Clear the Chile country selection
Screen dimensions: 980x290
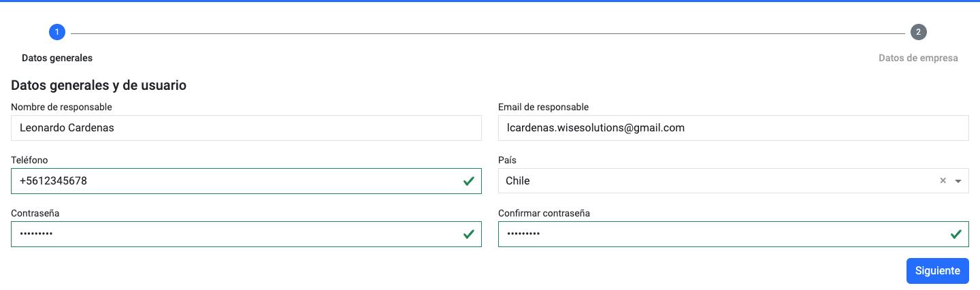(x=943, y=181)
